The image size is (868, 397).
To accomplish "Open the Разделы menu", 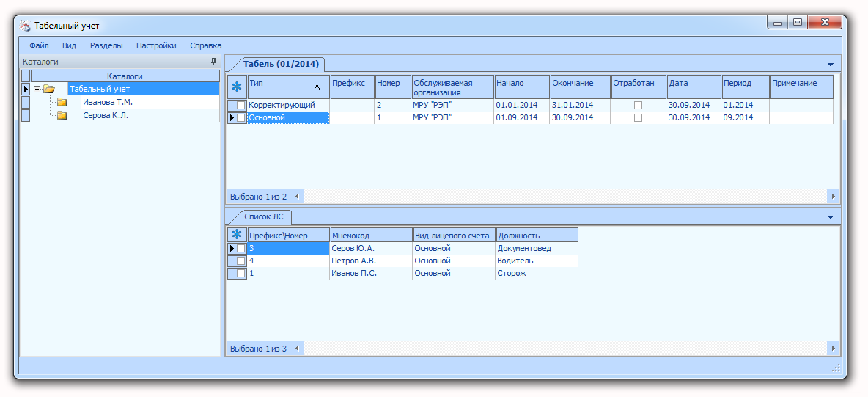I will (x=106, y=46).
